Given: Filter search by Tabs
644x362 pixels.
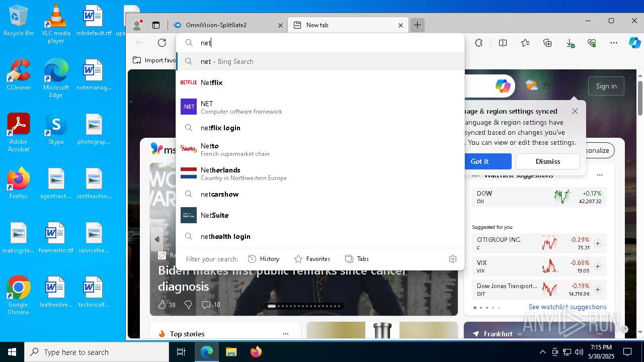Looking at the screenshot, I should coord(357,259).
